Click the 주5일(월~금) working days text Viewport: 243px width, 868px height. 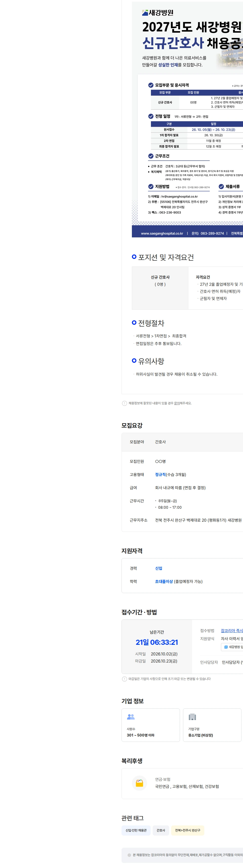168,501
